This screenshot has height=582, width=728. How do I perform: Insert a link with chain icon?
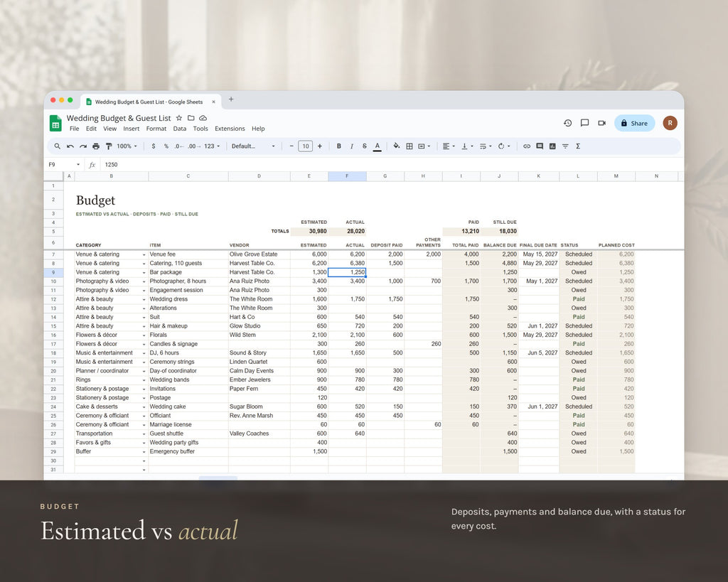[527, 146]
